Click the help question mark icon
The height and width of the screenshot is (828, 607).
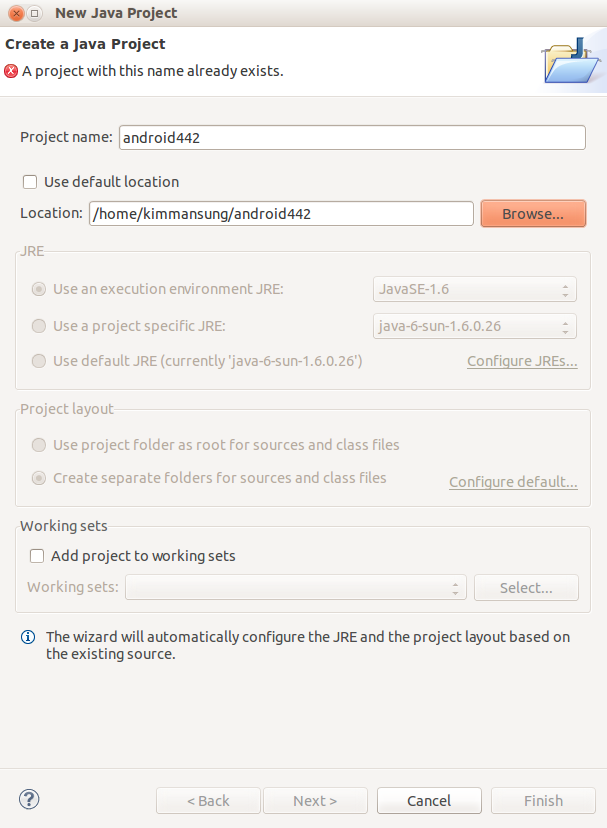[x=29, y=799]
